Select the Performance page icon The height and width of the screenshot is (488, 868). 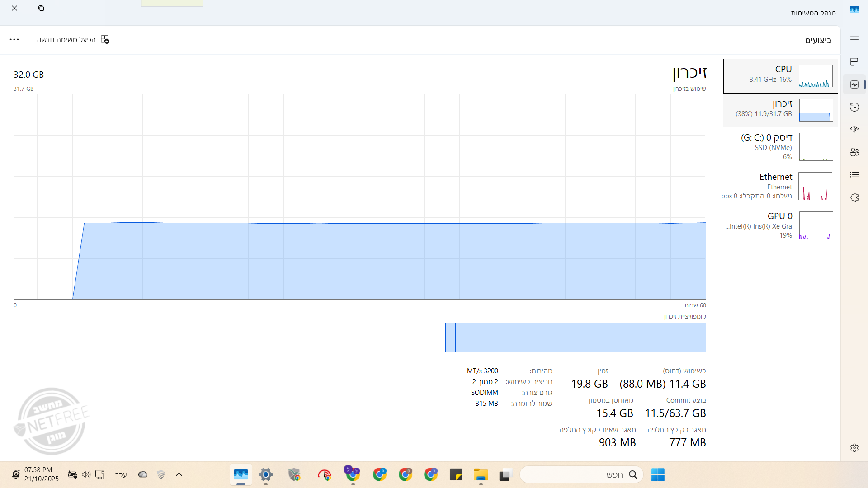pyautogui.click(x=854, y=84)
